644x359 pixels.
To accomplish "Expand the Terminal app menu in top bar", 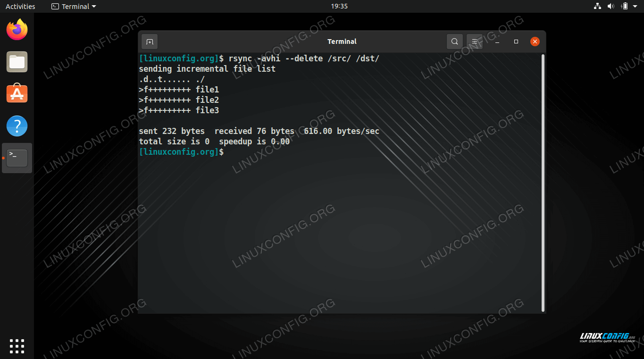I will tap(74, 6).
